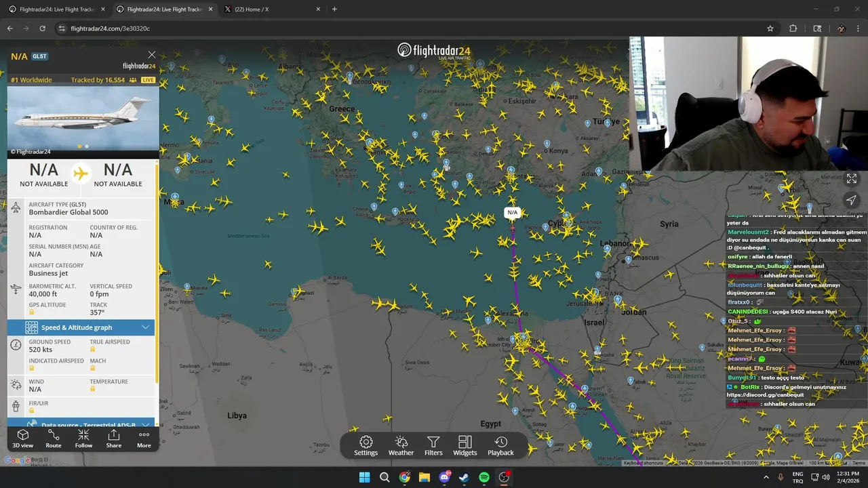Center the map on my location
This screenshot has height=488, width=868.
(x=851, y=200)
